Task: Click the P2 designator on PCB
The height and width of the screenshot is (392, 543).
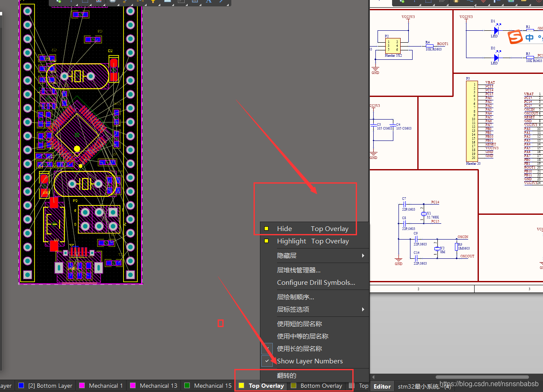Action: pyautogui.click(x=75, y=200)
